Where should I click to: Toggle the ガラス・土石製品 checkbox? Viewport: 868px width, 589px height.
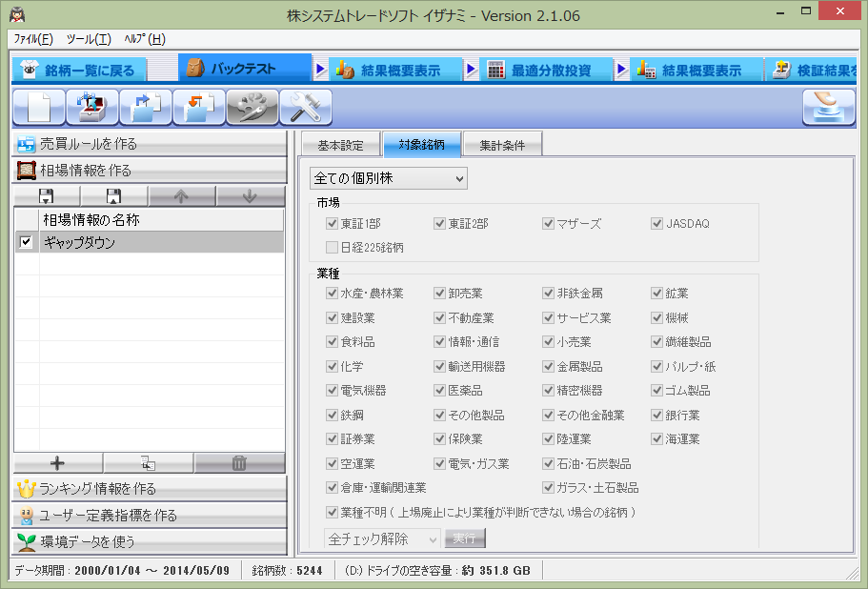point(548,488)
